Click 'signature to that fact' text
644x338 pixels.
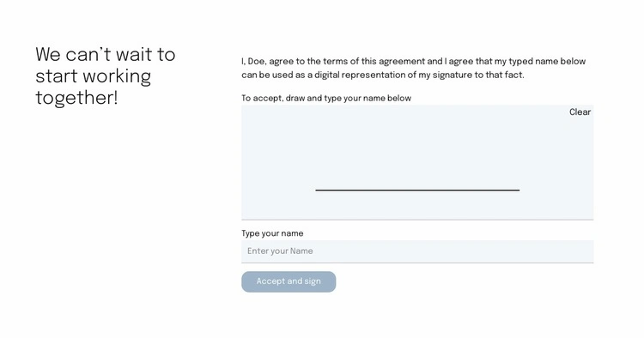tap(478, 75)
